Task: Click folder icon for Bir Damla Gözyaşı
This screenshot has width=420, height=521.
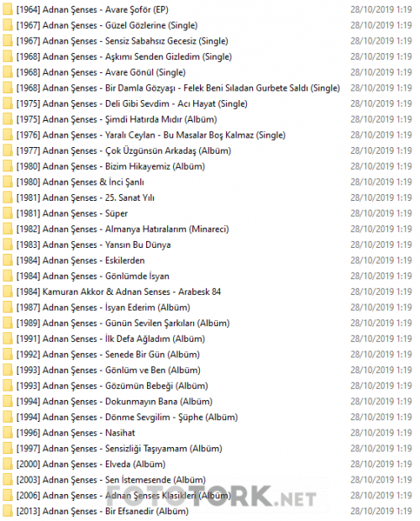Action: 8,87
